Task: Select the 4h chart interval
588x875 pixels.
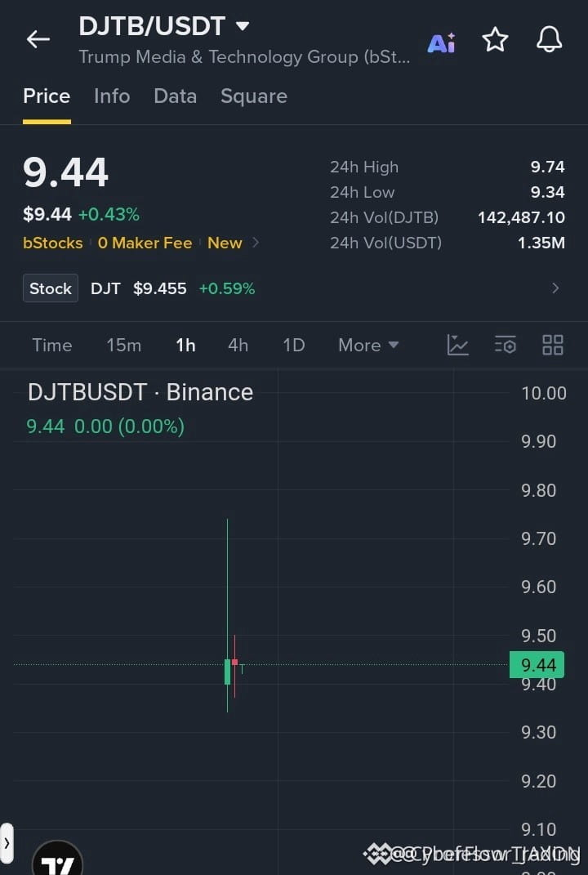Action: (238, 345)
